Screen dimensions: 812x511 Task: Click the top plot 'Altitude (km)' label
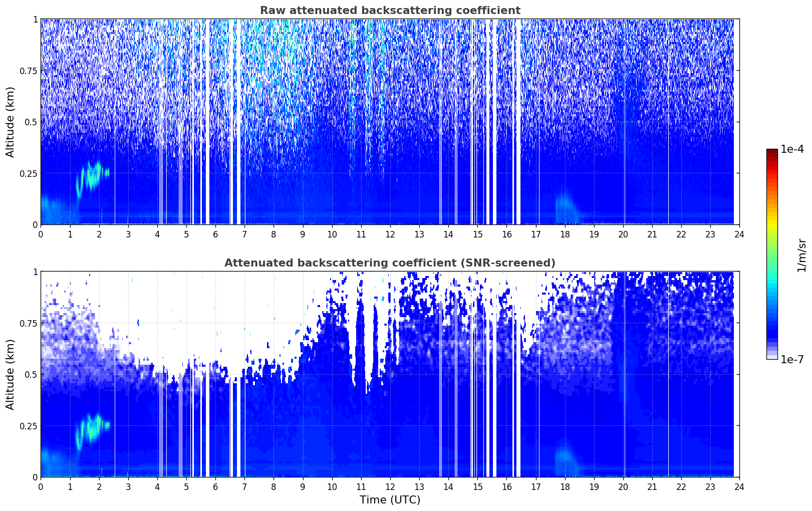coord(11,122)
